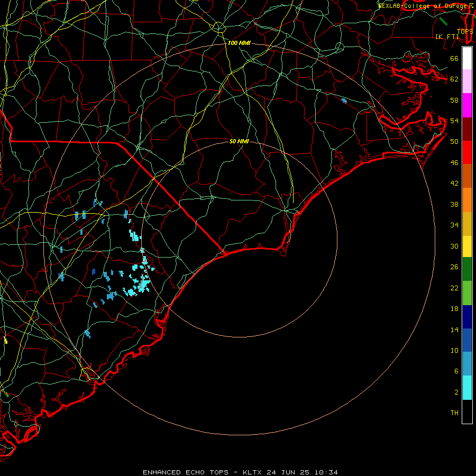
Task: Click the dark red (maroon) legend swatch
Action: [467, 129]
